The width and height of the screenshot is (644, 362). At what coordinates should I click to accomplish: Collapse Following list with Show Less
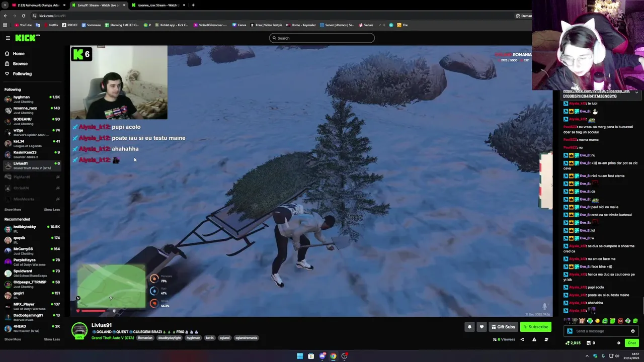[52, 210]
